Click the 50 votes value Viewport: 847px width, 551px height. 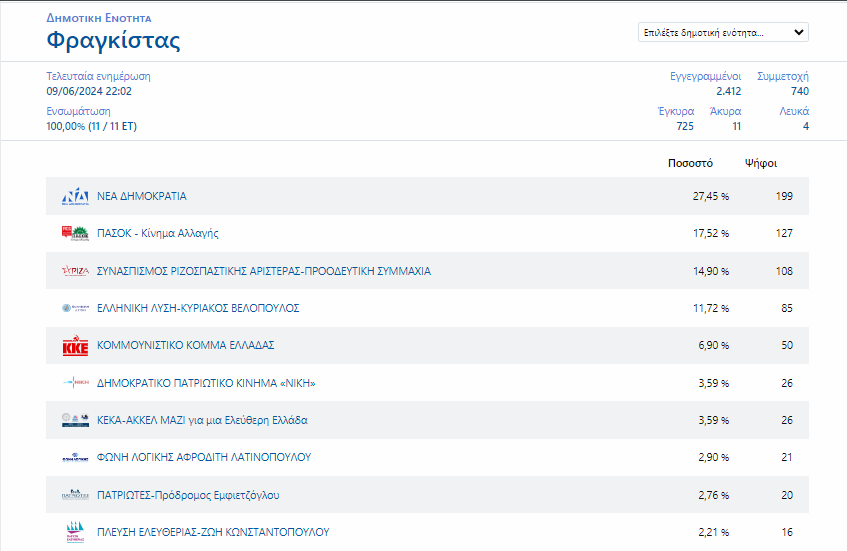787,345
